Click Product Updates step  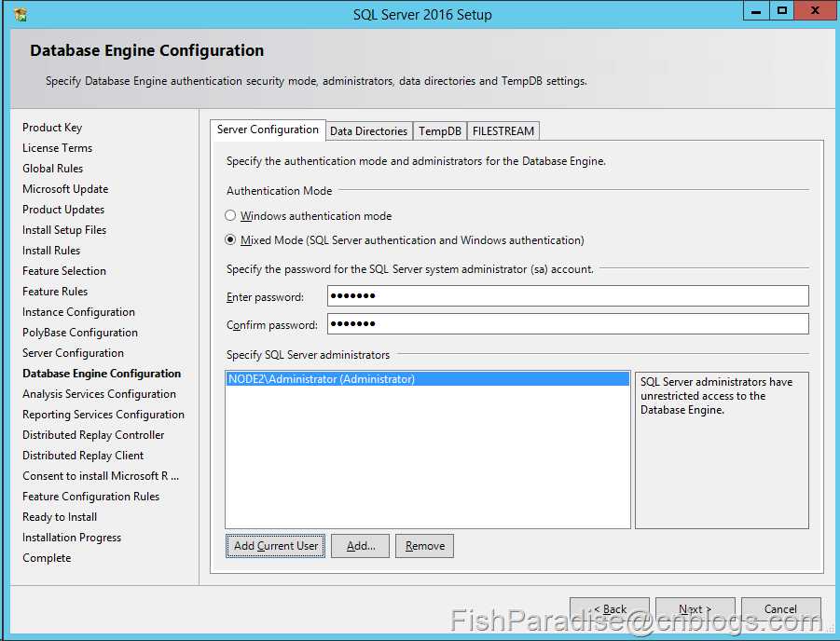63,210
